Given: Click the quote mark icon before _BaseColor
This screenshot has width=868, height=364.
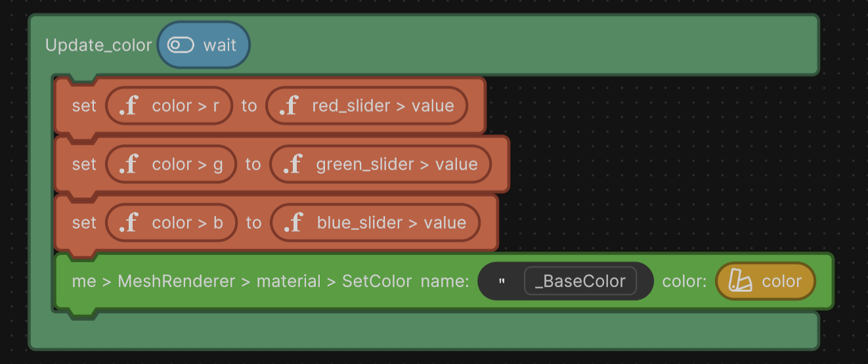Looking at the screenshot, I should [502, 281].
